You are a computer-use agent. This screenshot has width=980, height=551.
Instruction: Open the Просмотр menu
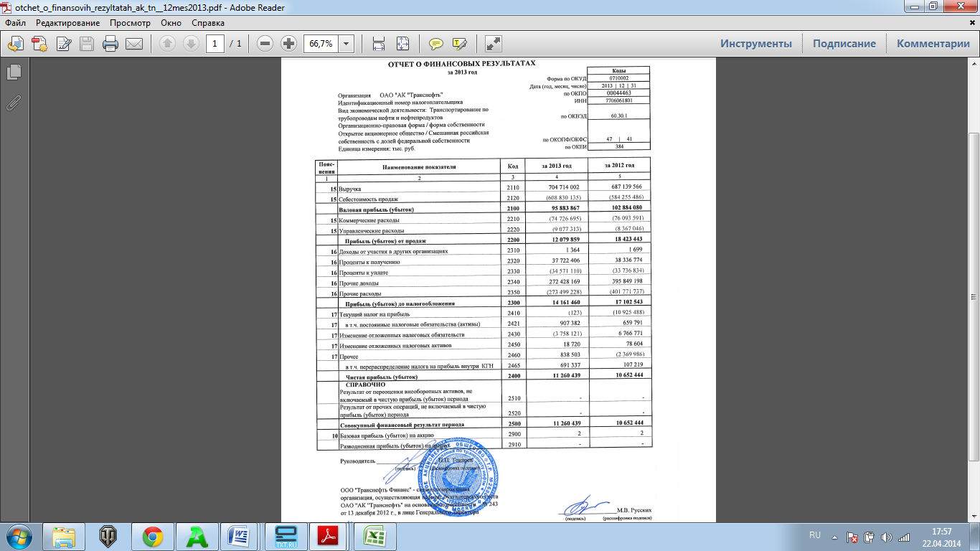coord(130,23)
